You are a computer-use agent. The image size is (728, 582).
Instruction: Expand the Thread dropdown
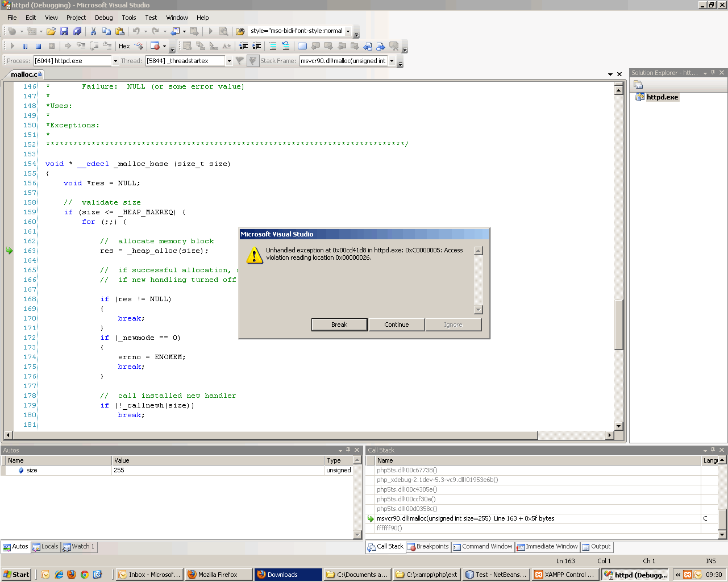(229, 61)
